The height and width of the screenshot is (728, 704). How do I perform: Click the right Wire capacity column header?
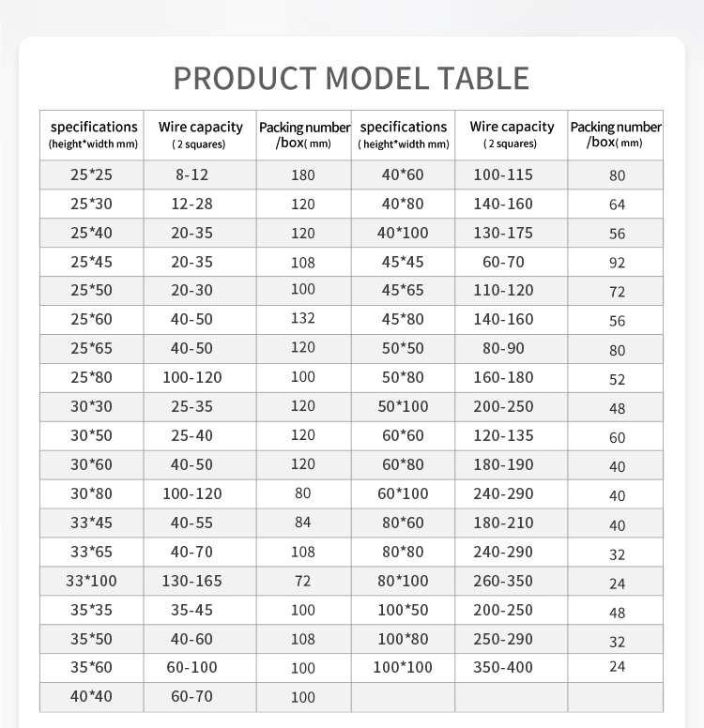pyautogui.click(x=512, y=134)
